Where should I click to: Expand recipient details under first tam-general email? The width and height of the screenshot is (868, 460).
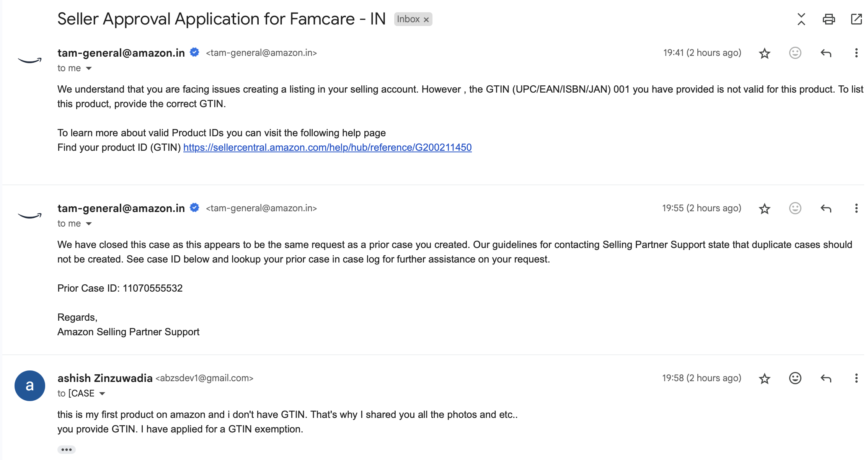coord(89,69)
